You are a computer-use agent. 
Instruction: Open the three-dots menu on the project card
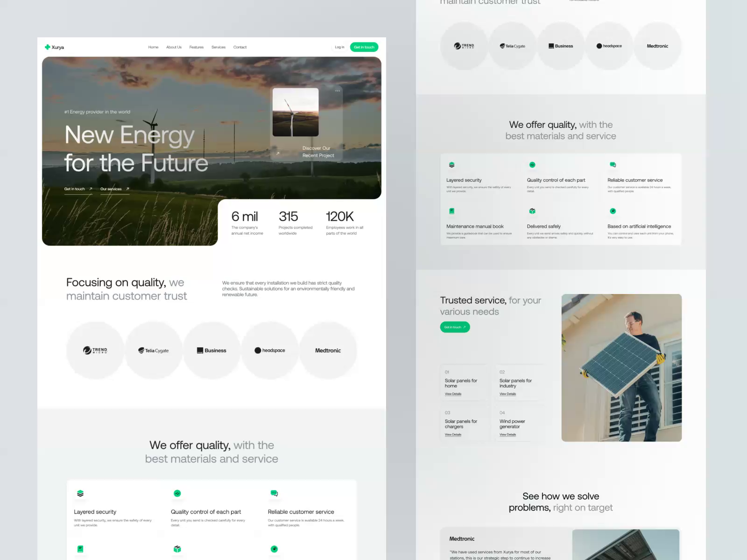(338, 91)
